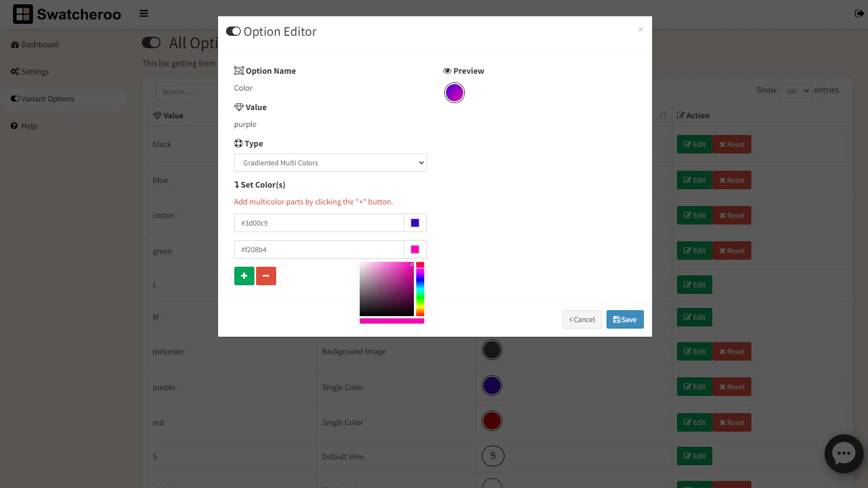Click the 'polyester' value cell
This screenshot has width=868, height=488.
coord(169,351)
